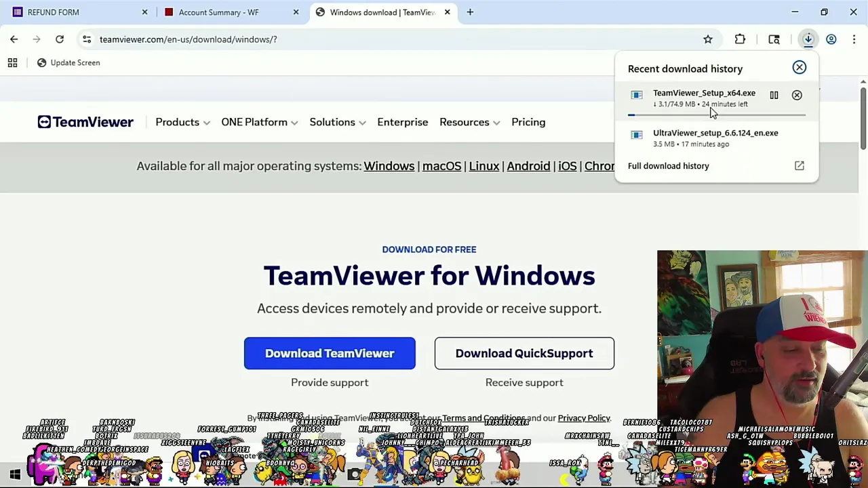This screenshot has height=488, width=868.
Task: Switch to the REFUND FORM tab
Action: 79,12
